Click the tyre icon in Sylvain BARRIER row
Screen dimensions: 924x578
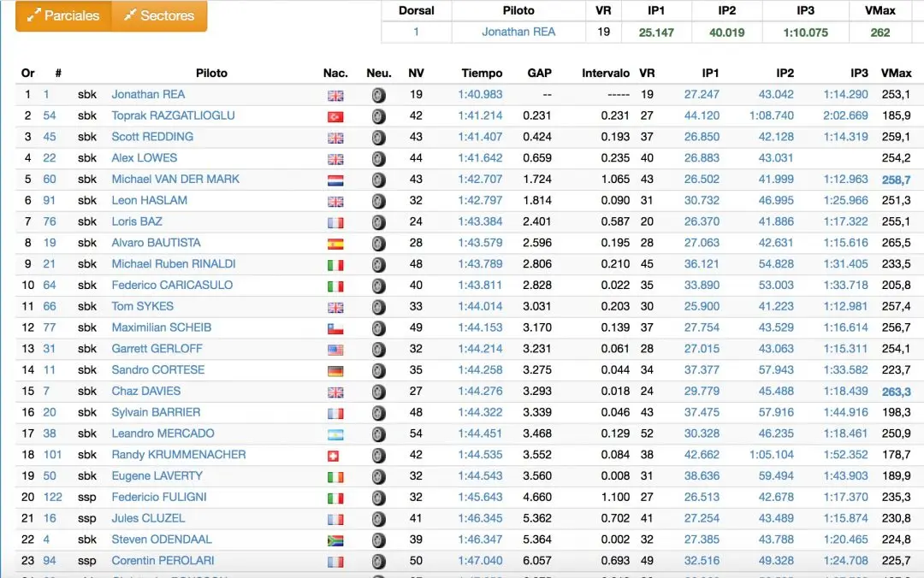(x=379, y=413)
